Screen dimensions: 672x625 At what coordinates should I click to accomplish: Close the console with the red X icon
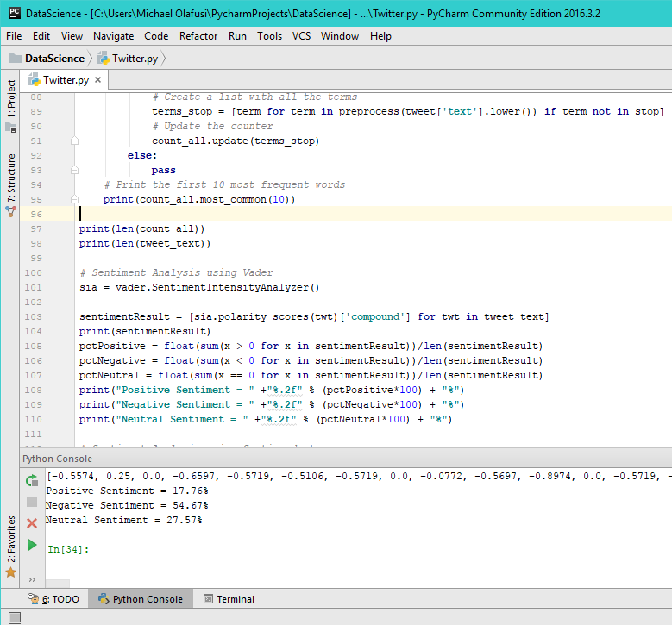(x=32, y=523)
